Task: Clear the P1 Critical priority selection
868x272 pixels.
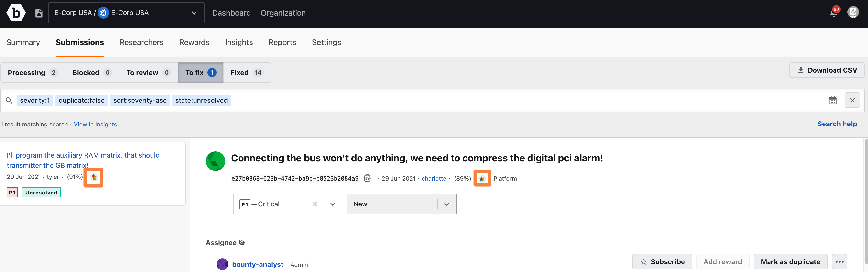Action: tap(315, 204)
